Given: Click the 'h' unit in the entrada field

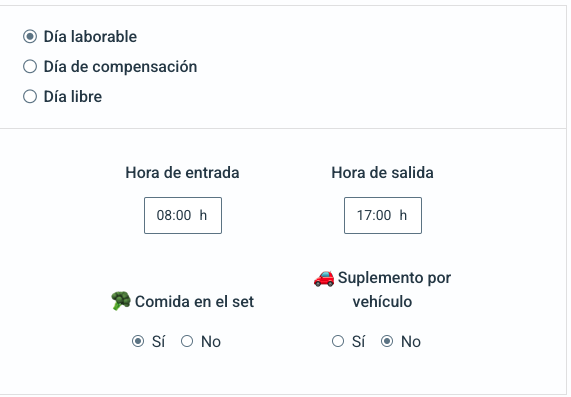Looking at the screenshot, I should 203,215.
